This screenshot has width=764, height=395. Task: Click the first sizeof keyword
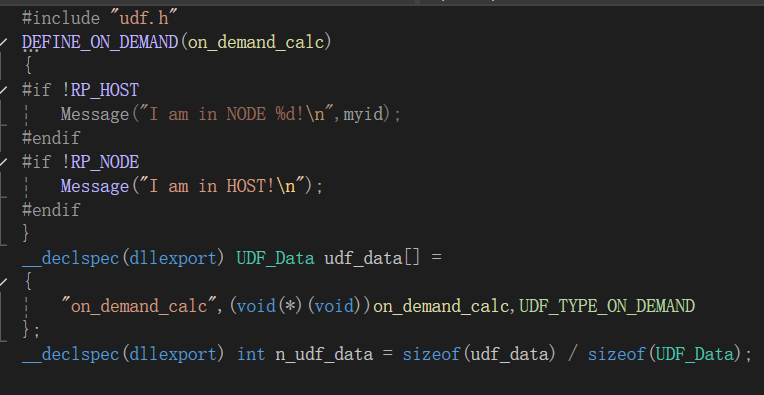(431, 354)
